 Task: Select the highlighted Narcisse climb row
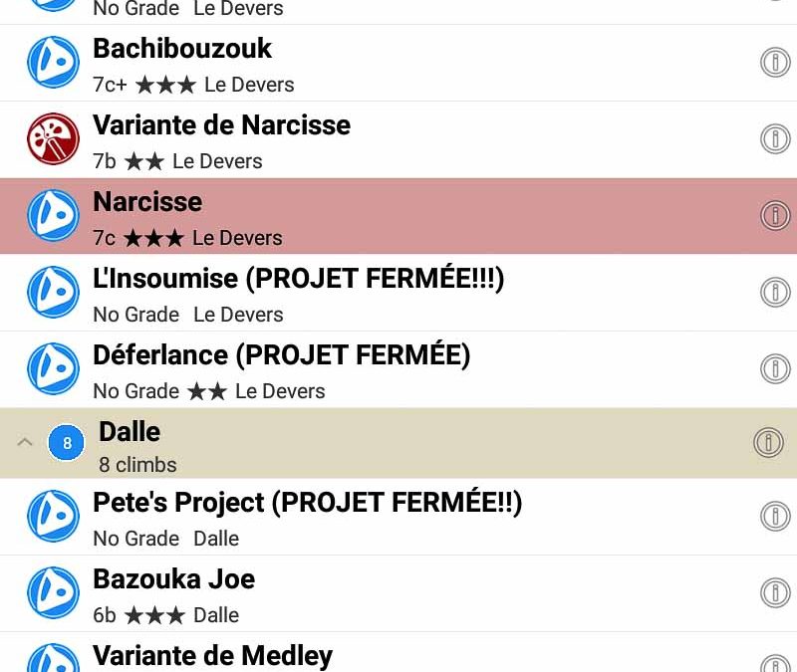(x=398, y=215)
